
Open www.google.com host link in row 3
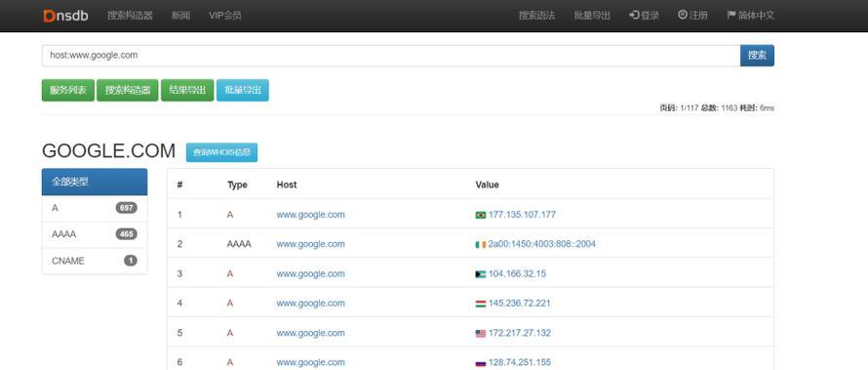coord(310,274)
